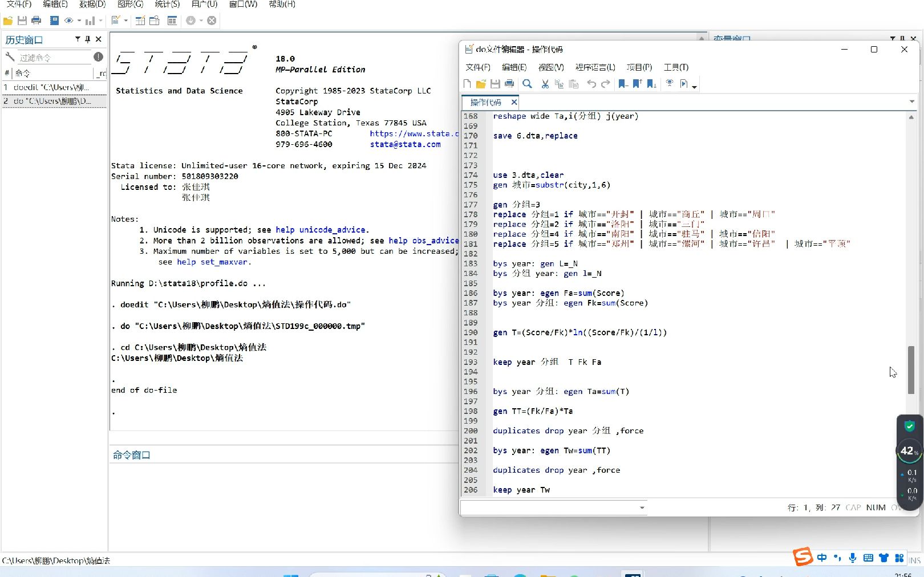
Task: Expand the Viewer dropdown arrow in main toolbar
Action: [x=79, y=21]
